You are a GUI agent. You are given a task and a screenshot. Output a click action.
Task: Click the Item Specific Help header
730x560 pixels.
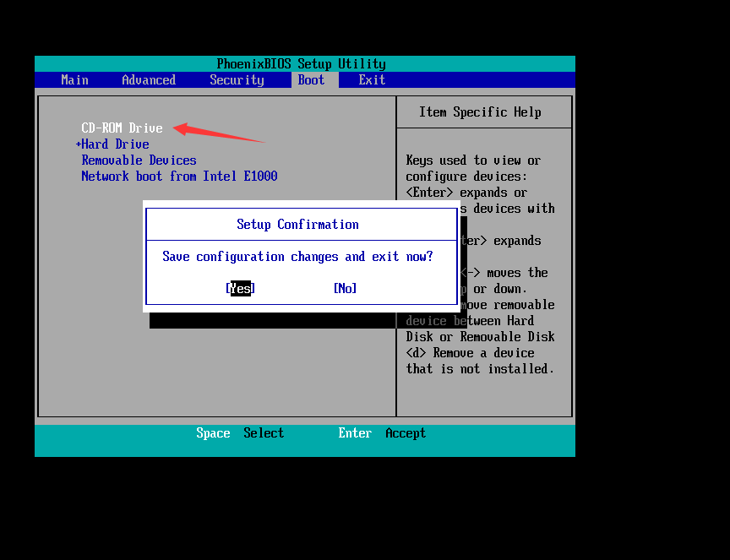tap(480, 112)
